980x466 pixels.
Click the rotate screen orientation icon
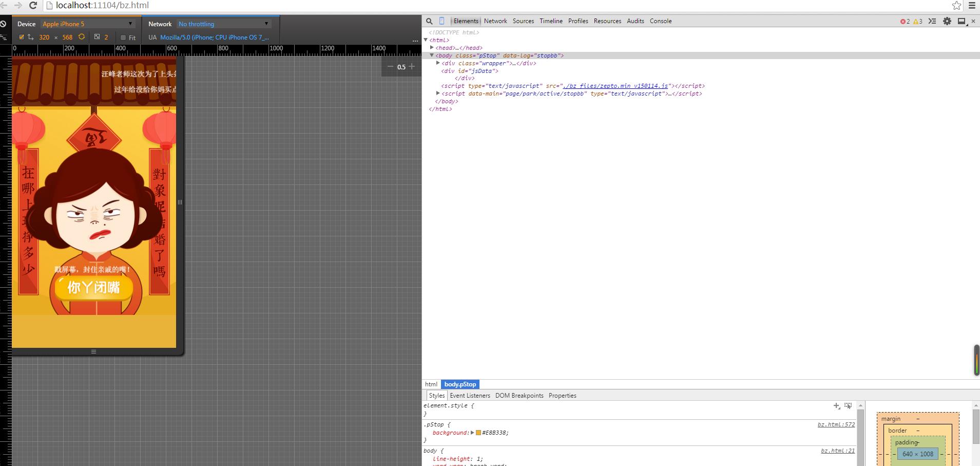pyautogui.click(x=82, y=37)
